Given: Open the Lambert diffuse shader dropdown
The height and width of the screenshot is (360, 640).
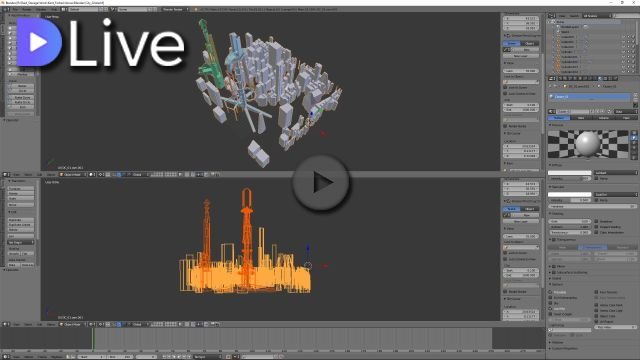Looking at the screenshot, I should [x=616, y=173].
